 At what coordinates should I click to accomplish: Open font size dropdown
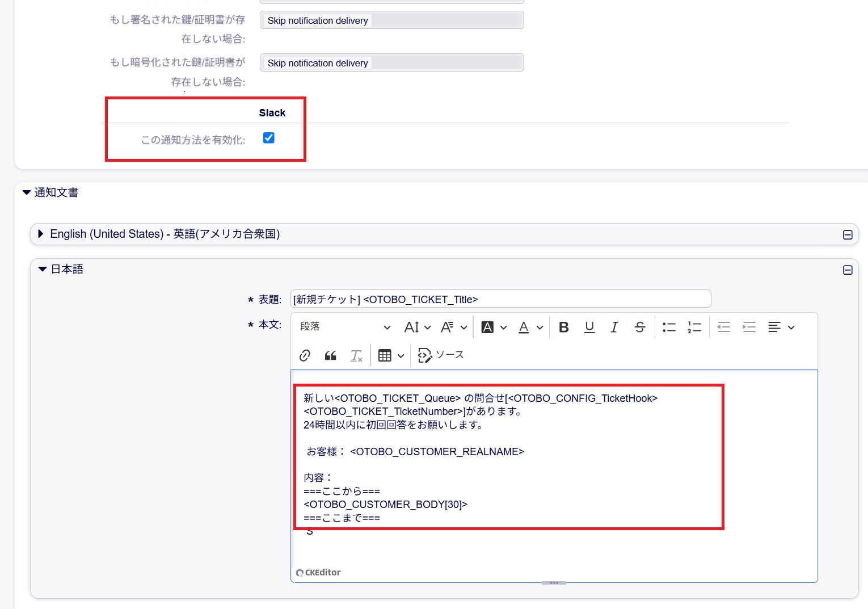418,327
